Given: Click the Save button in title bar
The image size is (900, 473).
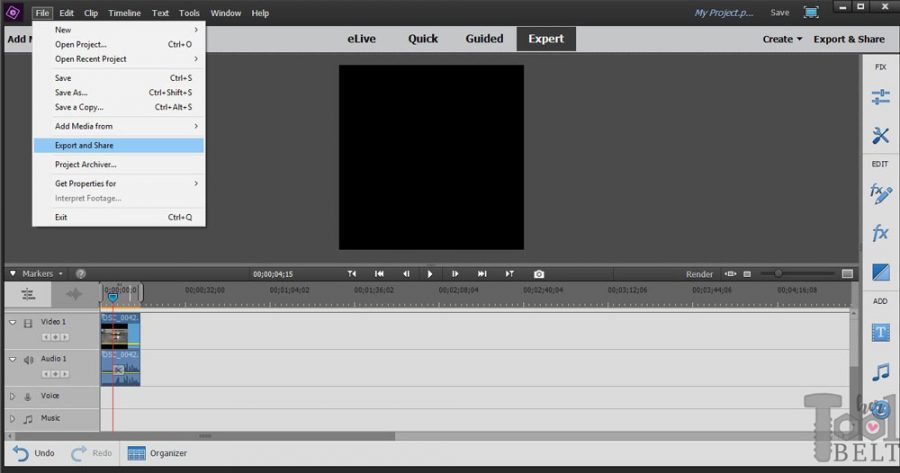Looking at the screenshot, I should tap(779, 12).
